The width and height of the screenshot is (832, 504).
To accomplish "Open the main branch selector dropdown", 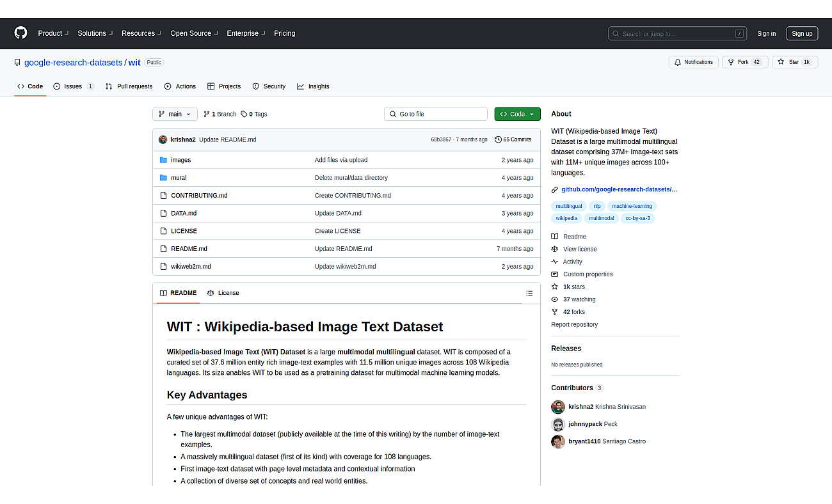I will [x=175, y=114].
